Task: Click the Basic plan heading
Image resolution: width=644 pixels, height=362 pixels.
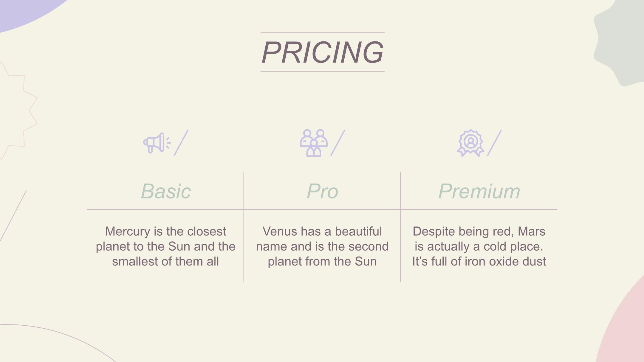Action: (x=166, y=191)
